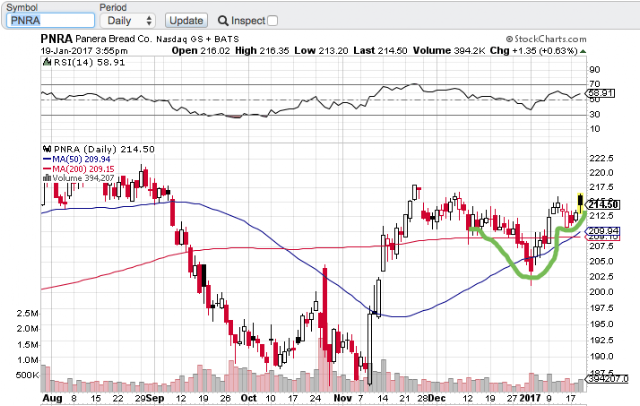The image size is (640, 406).
Task: Click the Low 213.20 value
Action: pos(321,51)
